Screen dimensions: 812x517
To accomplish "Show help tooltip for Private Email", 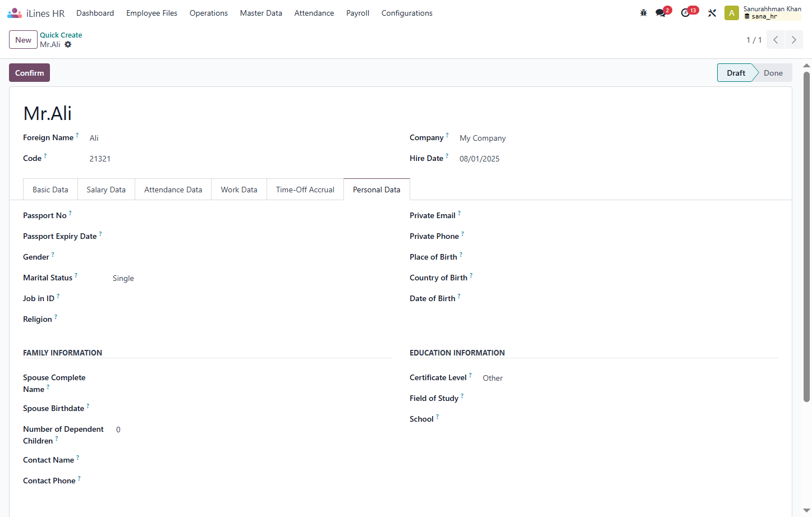I will (x=459, y=213).
